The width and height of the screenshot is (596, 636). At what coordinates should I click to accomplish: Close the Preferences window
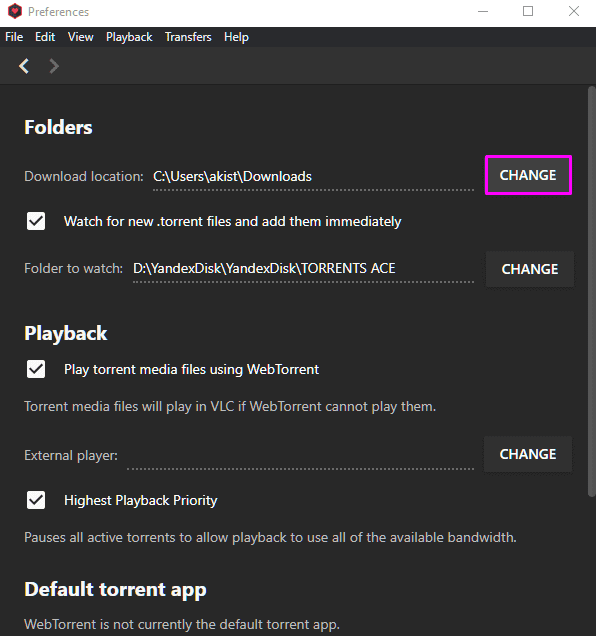[x=574, y=11]
